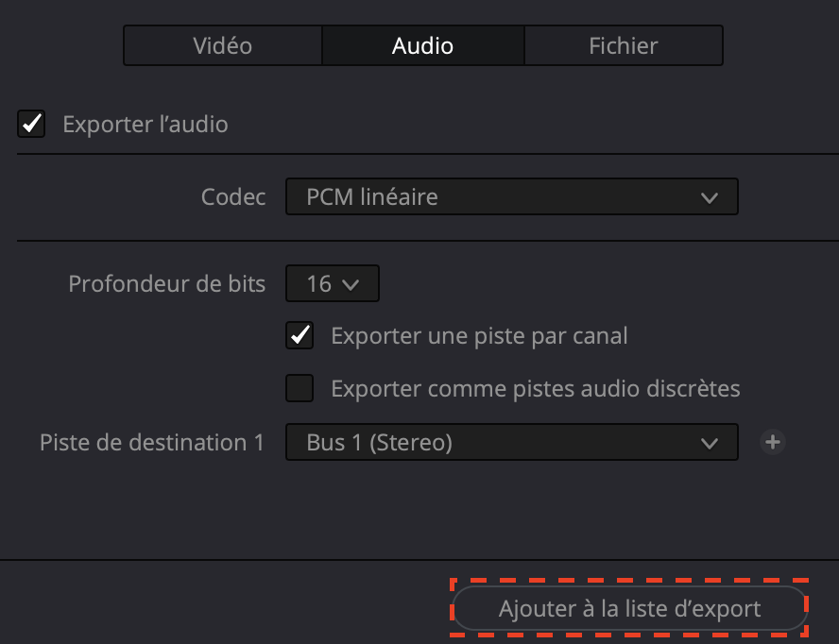839x644 pixels.
Task: Expand the Bus 1 (Stereo) destination dropdown
Action: coord(510,442)
